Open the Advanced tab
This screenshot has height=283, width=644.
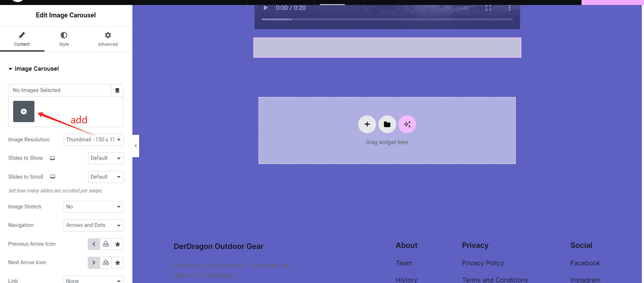(x=108, y=39)
